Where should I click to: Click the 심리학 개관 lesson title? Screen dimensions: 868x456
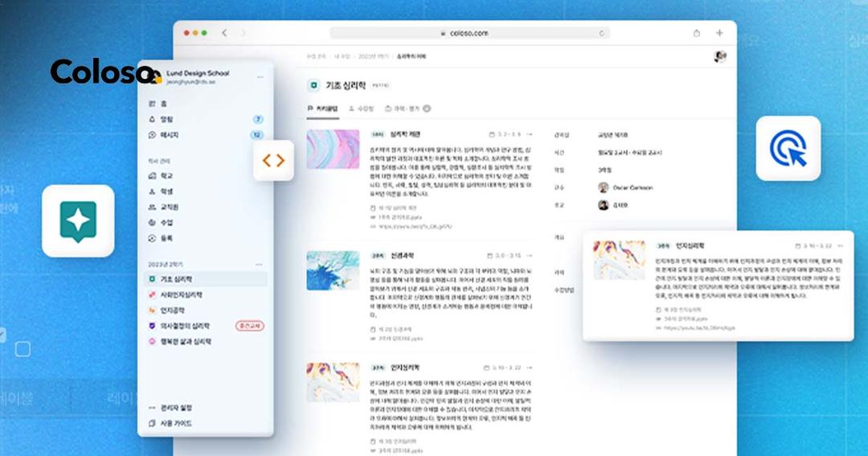tap(405, 134)
